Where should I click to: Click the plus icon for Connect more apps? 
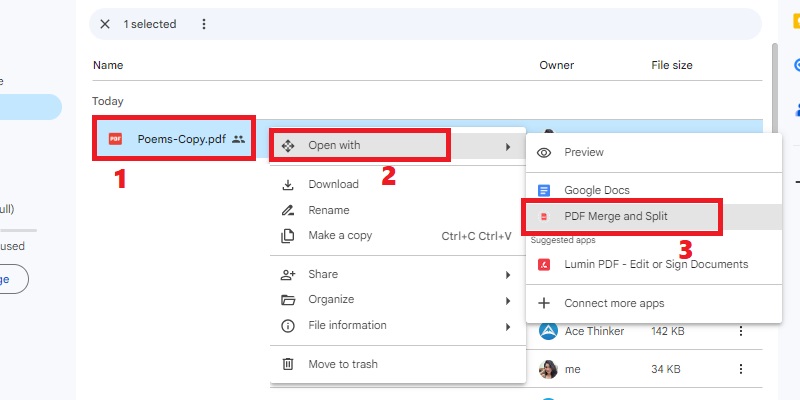point(544,303)
